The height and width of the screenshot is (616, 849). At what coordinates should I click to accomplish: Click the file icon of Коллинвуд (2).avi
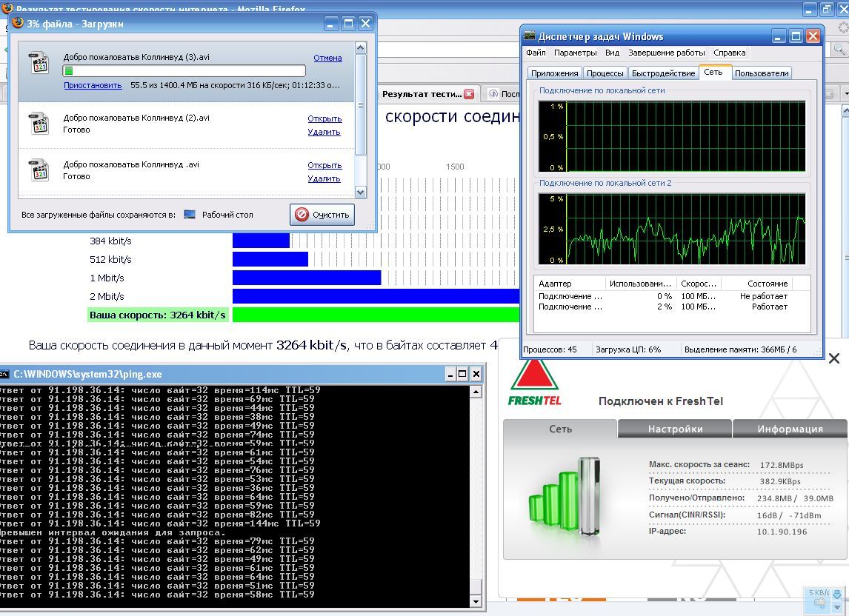pyautogui.click(x=39, y=124)
